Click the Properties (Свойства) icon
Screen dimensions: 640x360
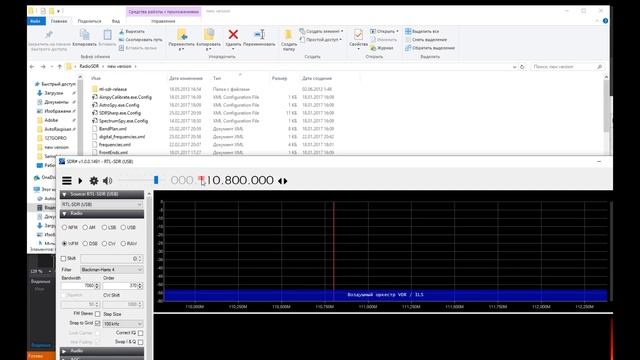[x=358, y=35]
